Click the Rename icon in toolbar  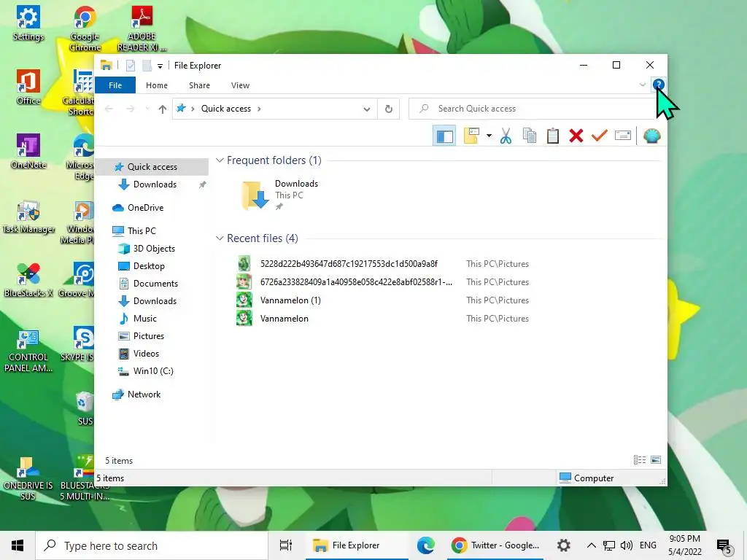point(623,136)
